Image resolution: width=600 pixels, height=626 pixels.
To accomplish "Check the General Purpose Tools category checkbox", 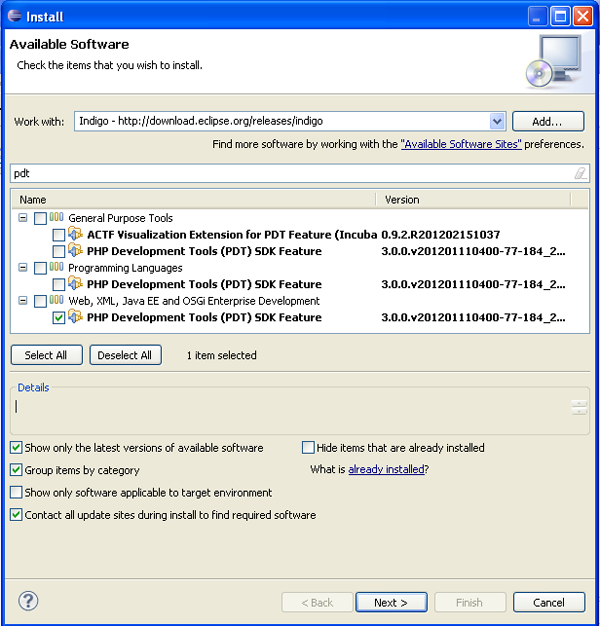I will click(40, 218).
